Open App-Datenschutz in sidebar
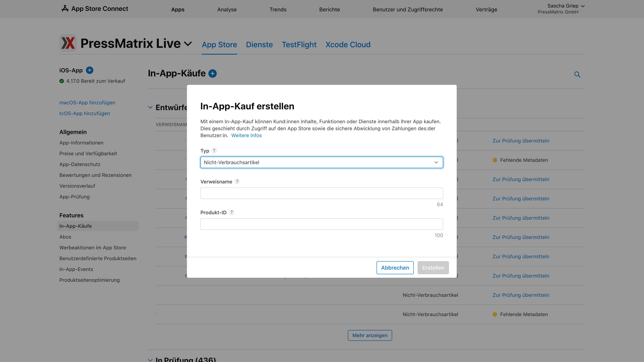This screenshot has height=362, width=644. point(80,164)
